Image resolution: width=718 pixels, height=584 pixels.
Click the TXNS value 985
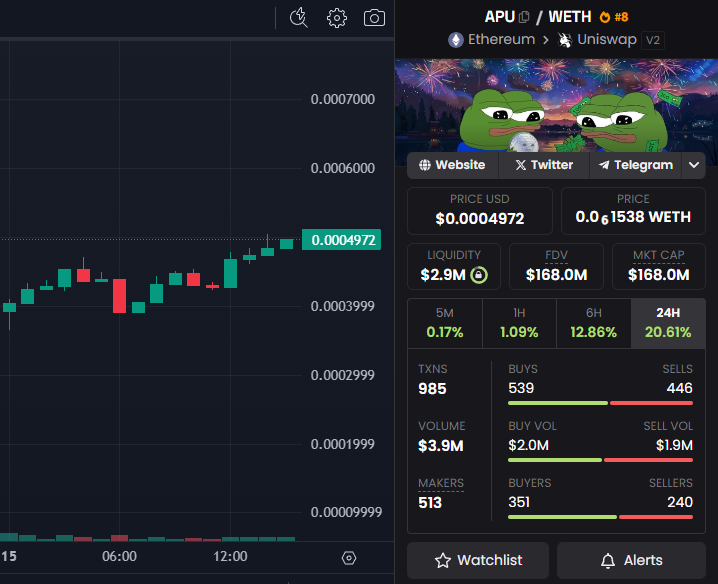432,389
